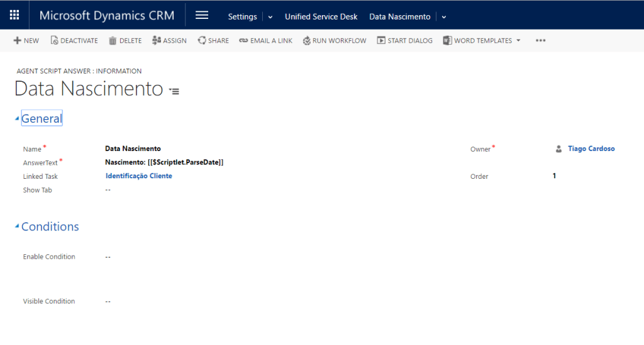Click the Share command icon
Screen dimensions: 644x345
201,40
